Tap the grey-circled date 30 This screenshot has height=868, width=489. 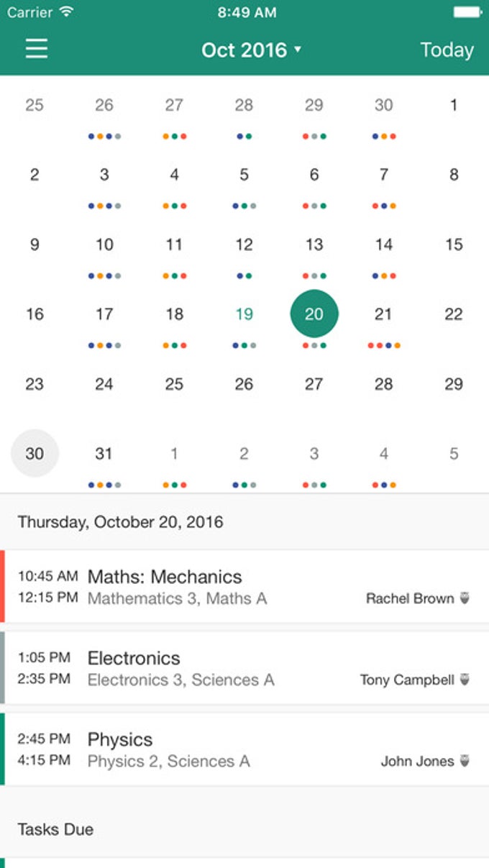click(x=35, y=454)
